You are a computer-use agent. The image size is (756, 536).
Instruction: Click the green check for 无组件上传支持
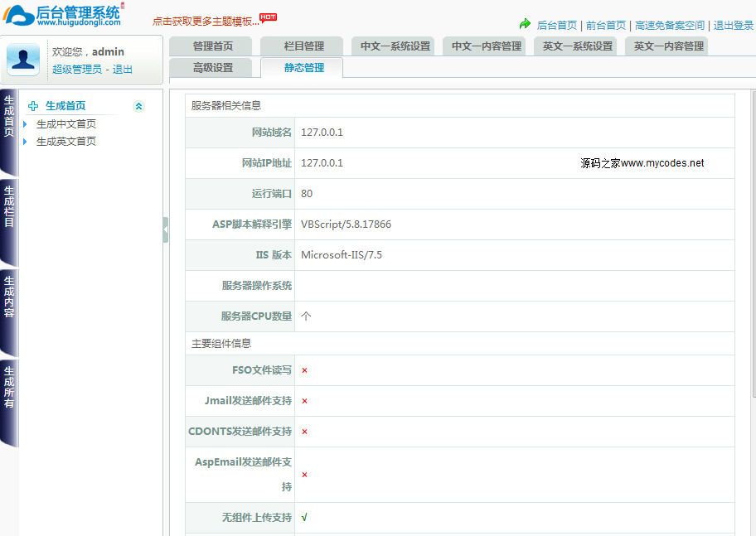pyautogui.click(x=304, y=518)
